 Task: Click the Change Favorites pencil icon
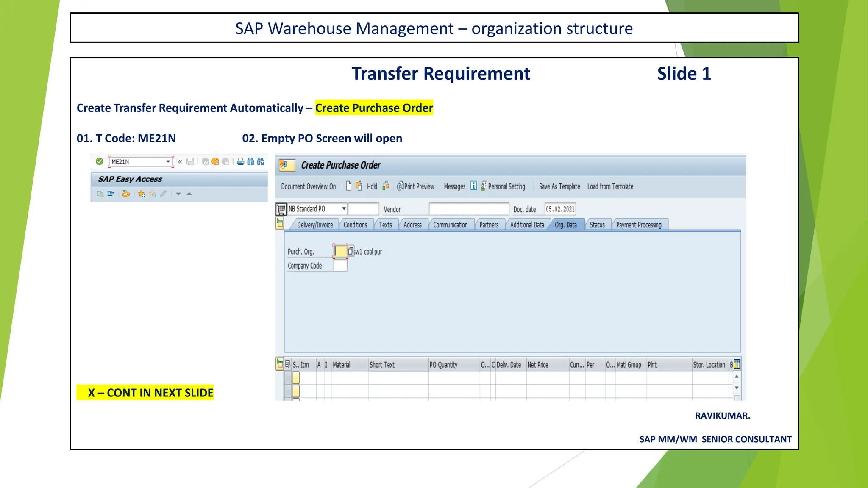163,194
